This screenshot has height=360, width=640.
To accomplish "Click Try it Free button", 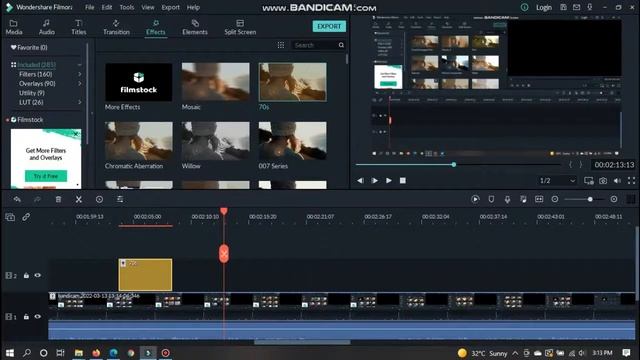I will click(x=46, y=176).
